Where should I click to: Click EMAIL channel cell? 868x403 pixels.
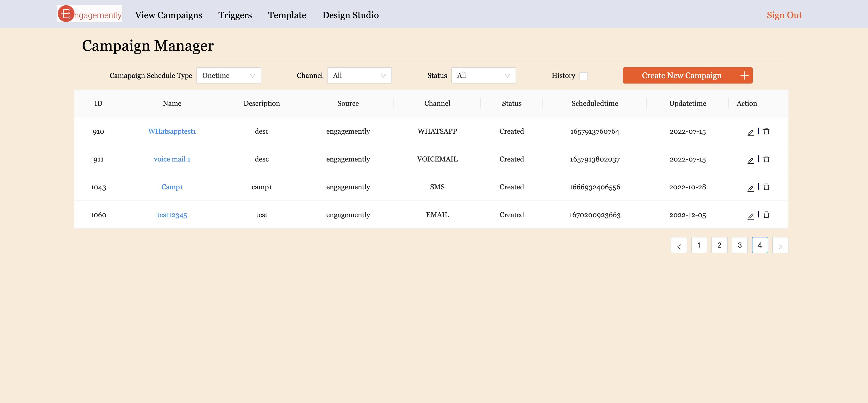(x=437, y=215)
